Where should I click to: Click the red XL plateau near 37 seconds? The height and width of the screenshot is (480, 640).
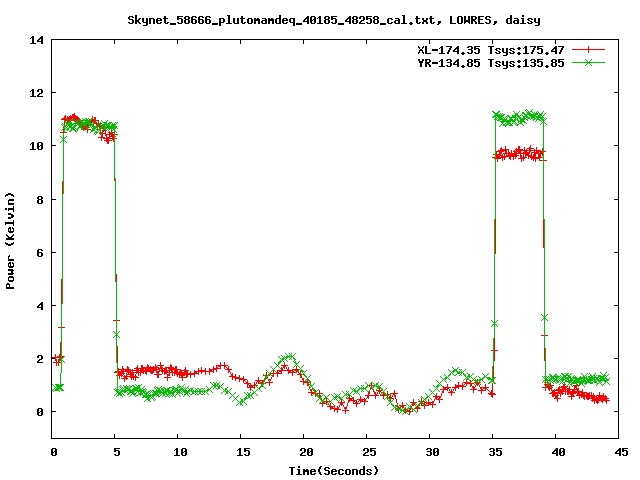pyautogui.click(x=520, y=154)
